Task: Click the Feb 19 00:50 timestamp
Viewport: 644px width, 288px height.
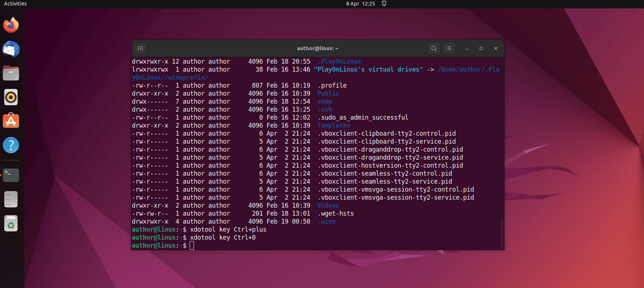Action: click(x=288, y=221)
